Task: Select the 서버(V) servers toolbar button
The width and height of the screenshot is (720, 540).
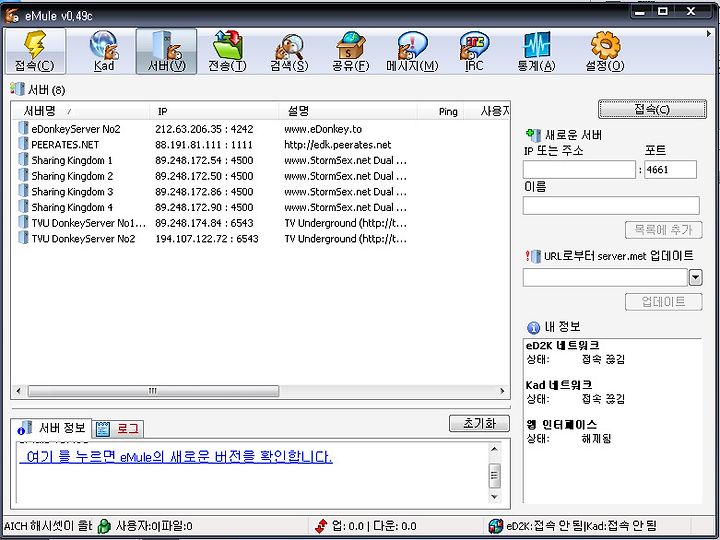Action: point(166,51)
